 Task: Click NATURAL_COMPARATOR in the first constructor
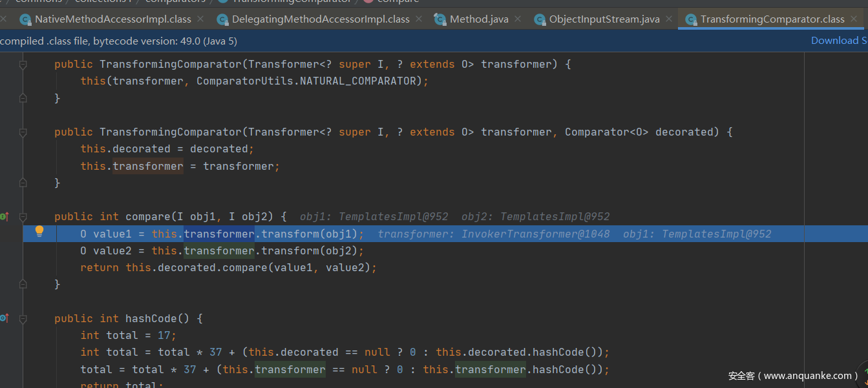358,81
